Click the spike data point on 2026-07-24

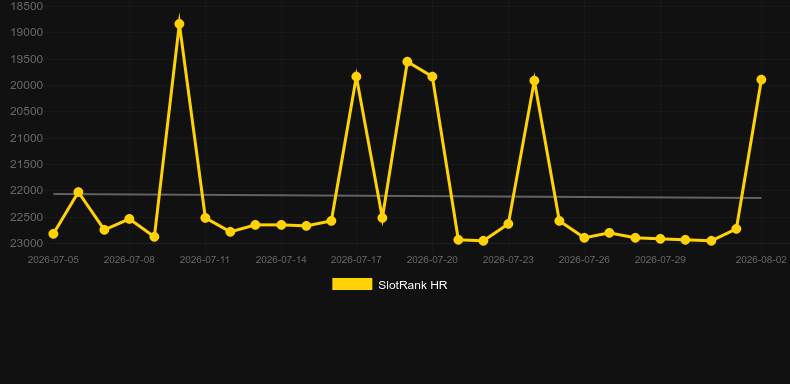point(534,81)
